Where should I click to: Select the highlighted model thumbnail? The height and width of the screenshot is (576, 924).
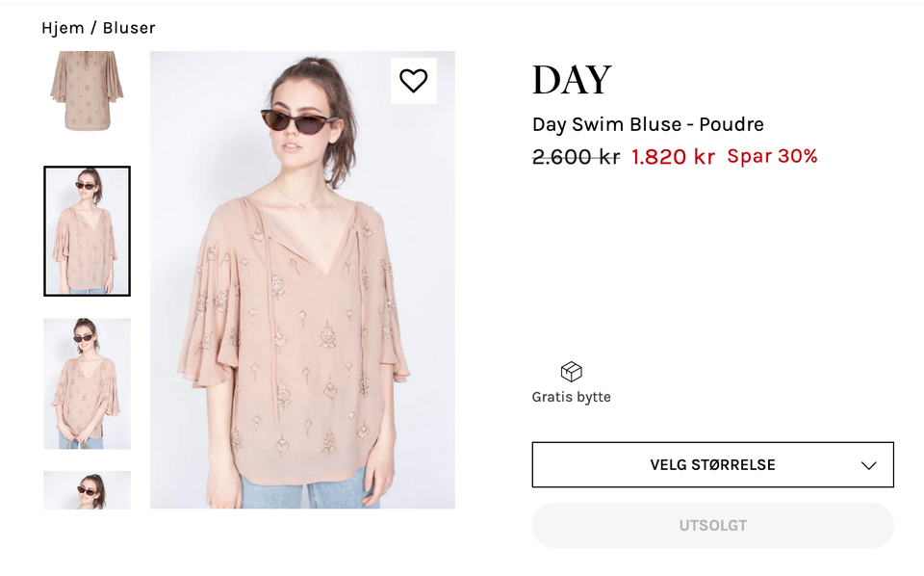(x=87, y=231)
